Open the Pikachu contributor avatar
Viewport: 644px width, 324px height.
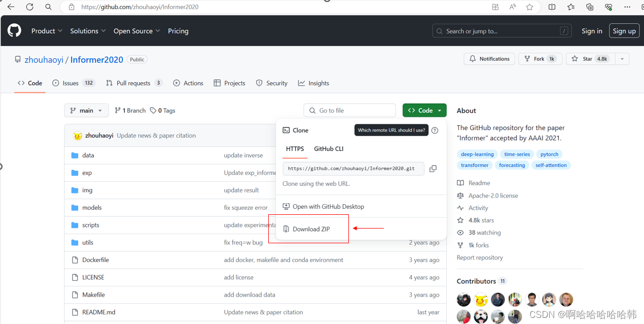481,300
